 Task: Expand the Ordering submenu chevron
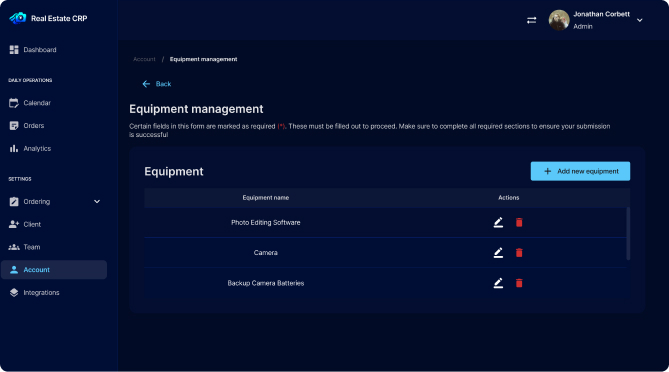tap(97, 201)
